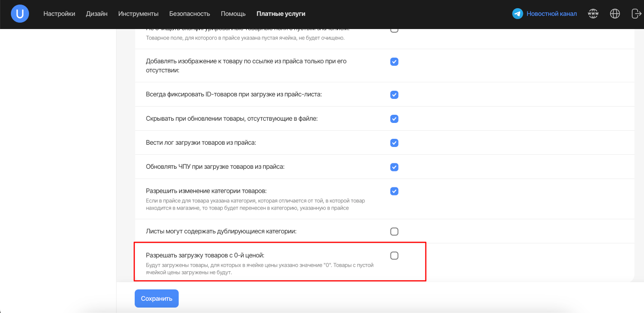Expand the Безопасность menu
This screenshot has width=644, height=313.
pos(190,14)
